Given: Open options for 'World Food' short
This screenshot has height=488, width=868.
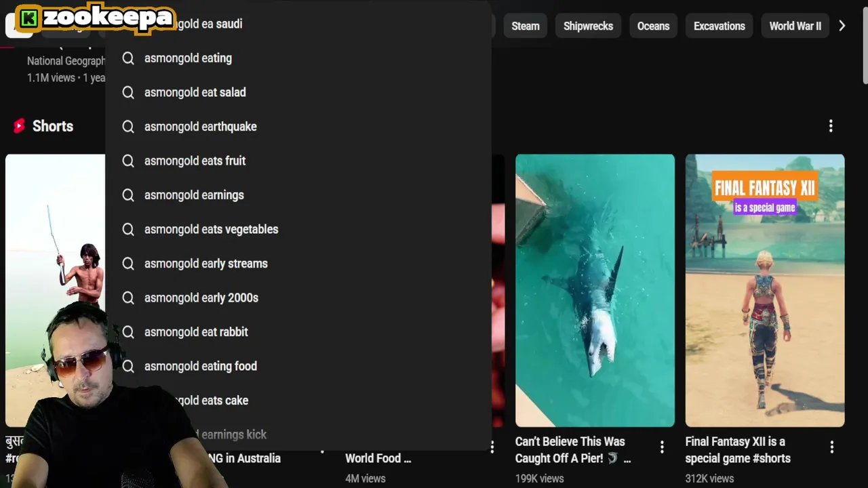Looking at the screenshot, I should (x=492, y=447).
